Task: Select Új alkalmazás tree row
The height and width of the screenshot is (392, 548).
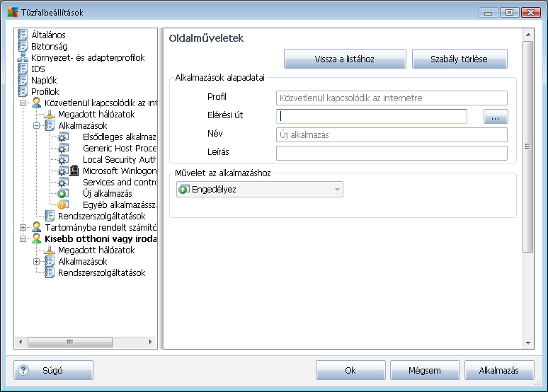Action: click(108, 194)
